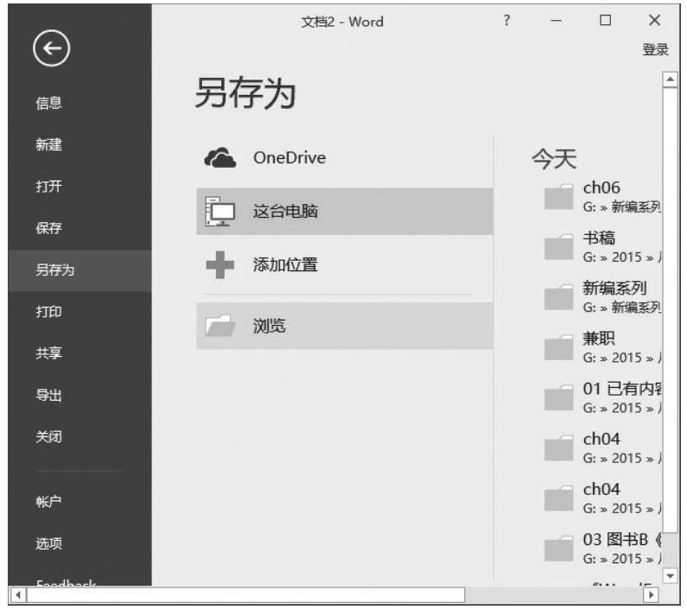The height and width of the screenshot is (616, 687).
Task: Click 保存 in the left menu
Action: coord(48,229)
